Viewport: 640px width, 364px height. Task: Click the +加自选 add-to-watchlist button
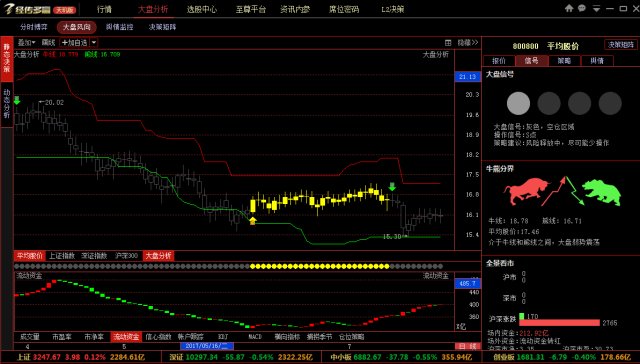coord(74,42)
